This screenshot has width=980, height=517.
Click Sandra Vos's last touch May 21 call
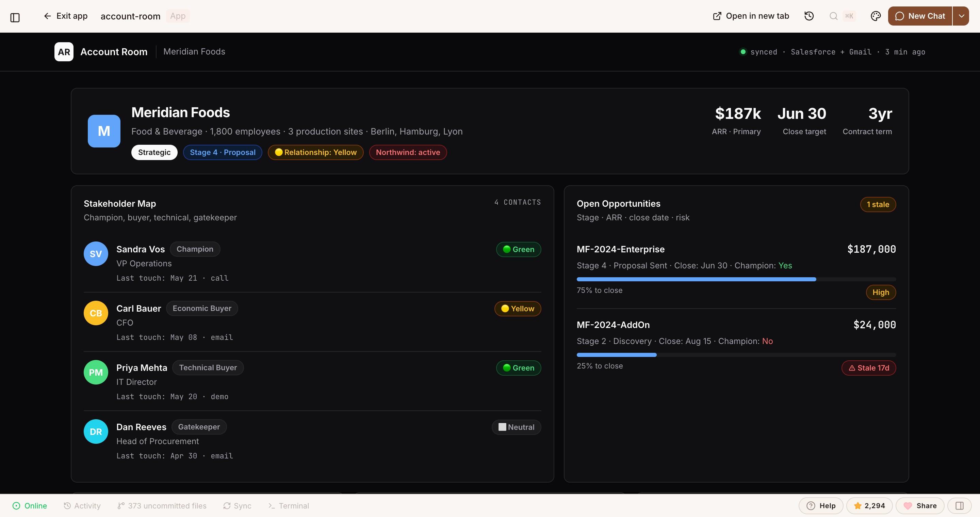point(172,278)
